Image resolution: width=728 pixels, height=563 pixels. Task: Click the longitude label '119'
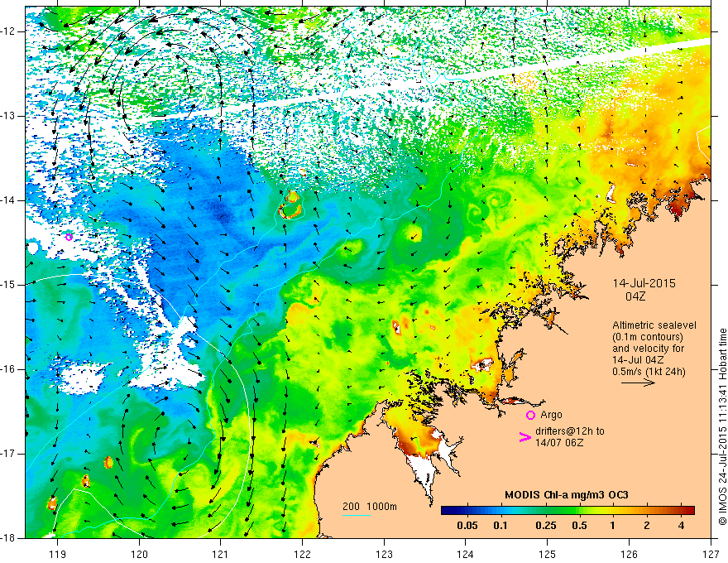click(x=57, y=554)
